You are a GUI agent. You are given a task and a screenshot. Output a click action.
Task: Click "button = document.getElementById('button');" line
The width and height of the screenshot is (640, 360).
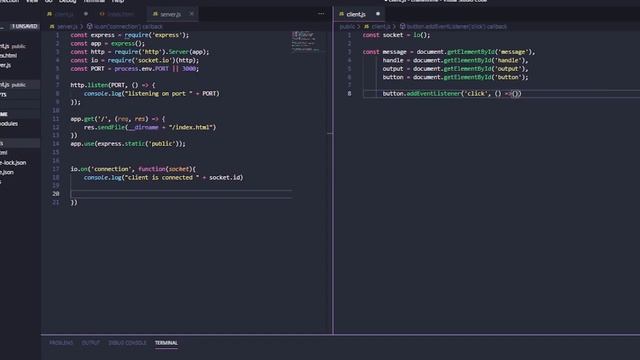click(455, 77)
